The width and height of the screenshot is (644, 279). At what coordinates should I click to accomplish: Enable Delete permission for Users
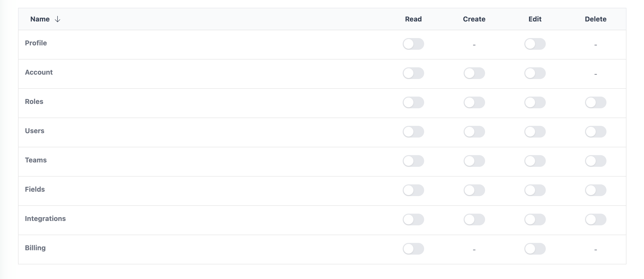tap(595, 132)
